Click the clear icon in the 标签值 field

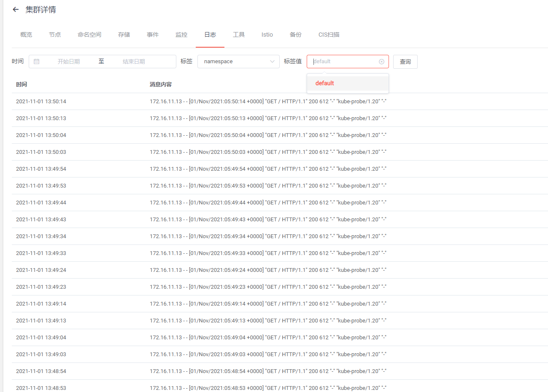coord(382,61)
